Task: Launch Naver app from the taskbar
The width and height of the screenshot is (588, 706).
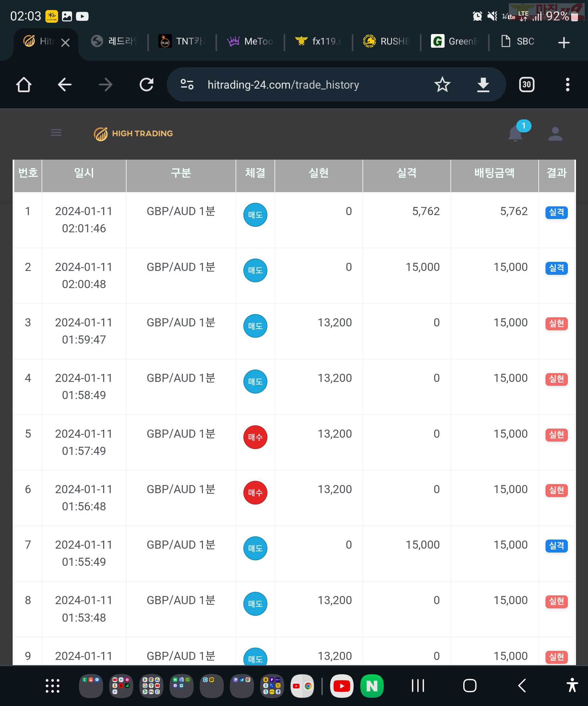Action: [x=372, y=686]
